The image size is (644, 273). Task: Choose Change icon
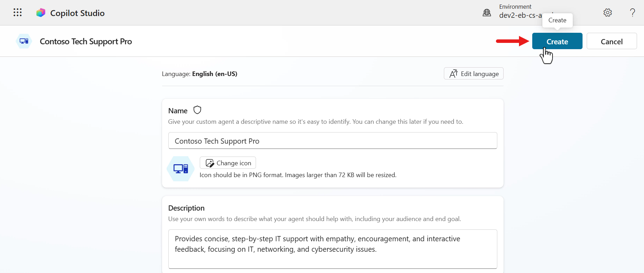(x=228, y=163)
